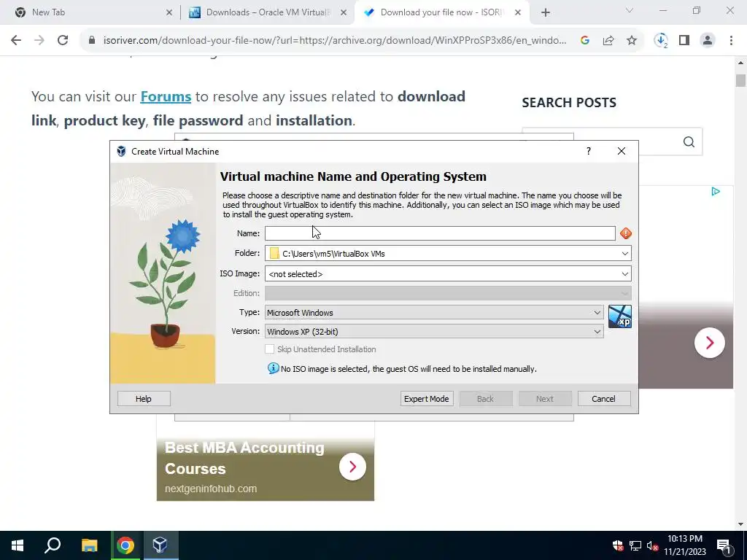
Task: Open the Type dropdown Microsoft Windows
Action: point(434,312)
